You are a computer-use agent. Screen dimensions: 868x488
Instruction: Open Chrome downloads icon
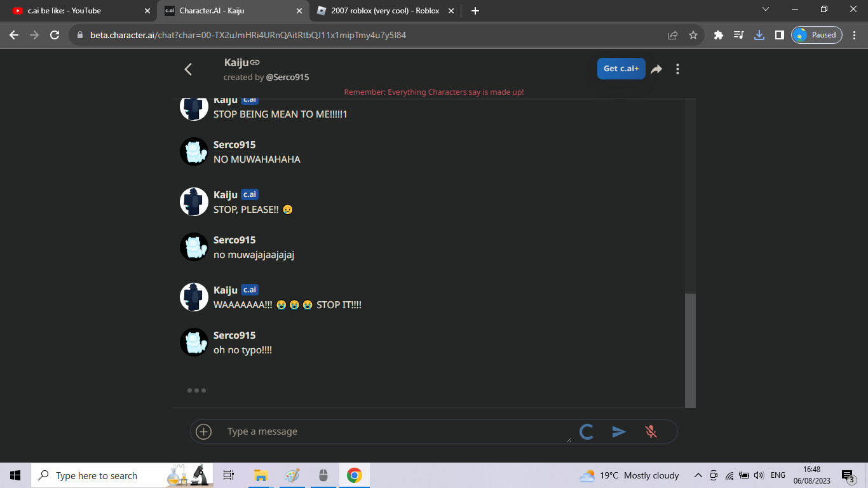pos(759,35)
